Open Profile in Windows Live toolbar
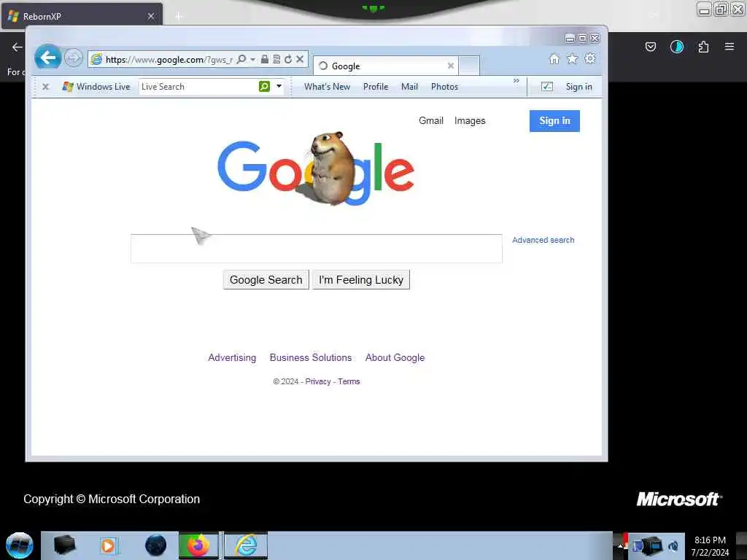Screen dimensions: 747x560 tap(376, 87)
